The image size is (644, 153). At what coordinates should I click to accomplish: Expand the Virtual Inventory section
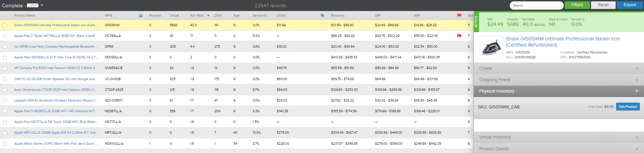click(559, 137)
